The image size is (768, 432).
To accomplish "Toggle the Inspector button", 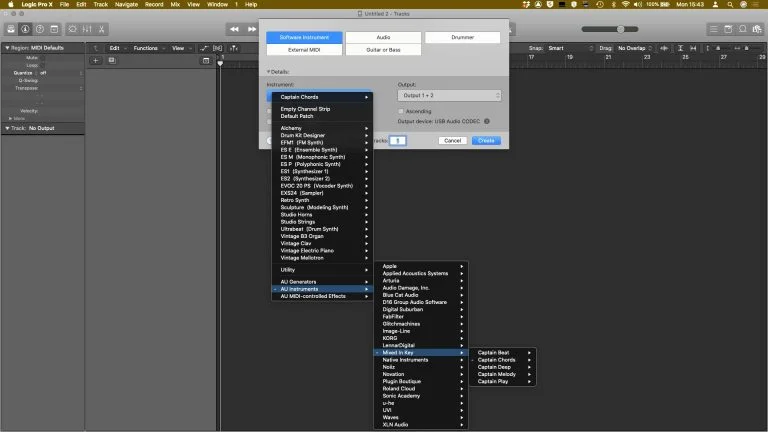I will click(25, 29).
